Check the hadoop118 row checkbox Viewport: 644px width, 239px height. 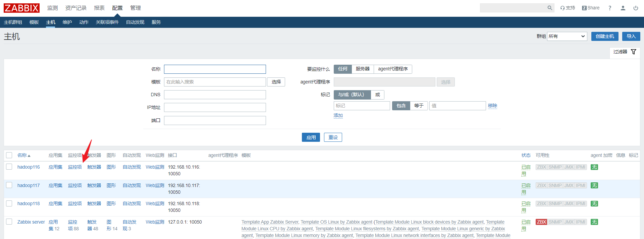coord(9,203)
